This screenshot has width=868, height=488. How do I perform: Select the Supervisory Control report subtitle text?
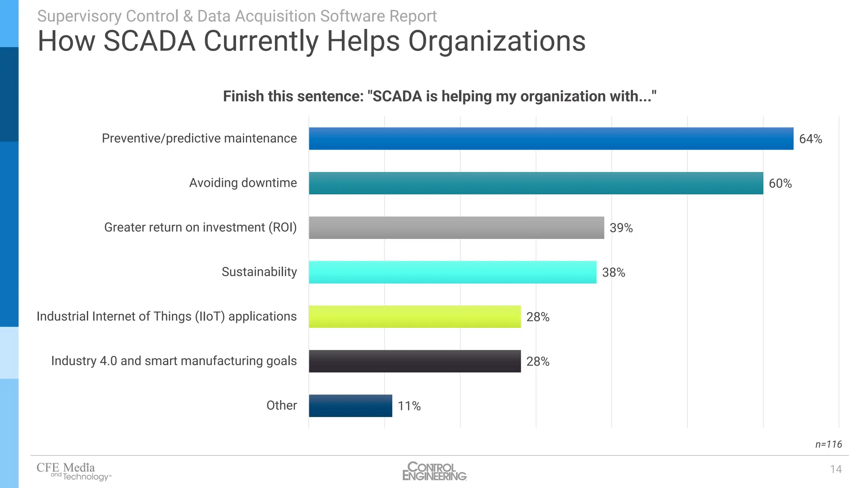click(x=237, y=16)
